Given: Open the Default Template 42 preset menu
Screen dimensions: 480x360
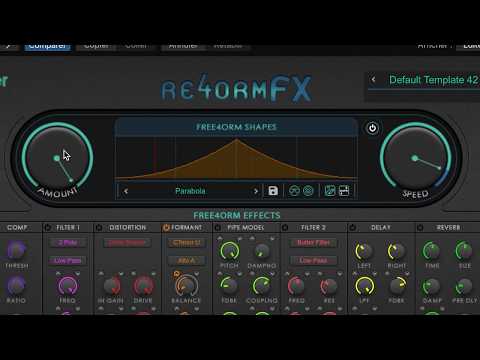Looking at the screenshot, I should point(433,80).
